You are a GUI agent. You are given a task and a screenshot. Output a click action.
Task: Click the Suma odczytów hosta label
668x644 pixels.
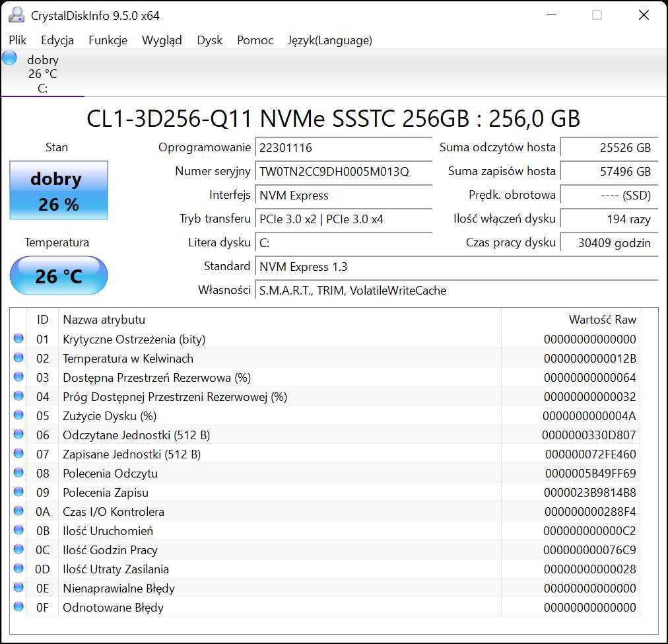click(x=497, y=147)
